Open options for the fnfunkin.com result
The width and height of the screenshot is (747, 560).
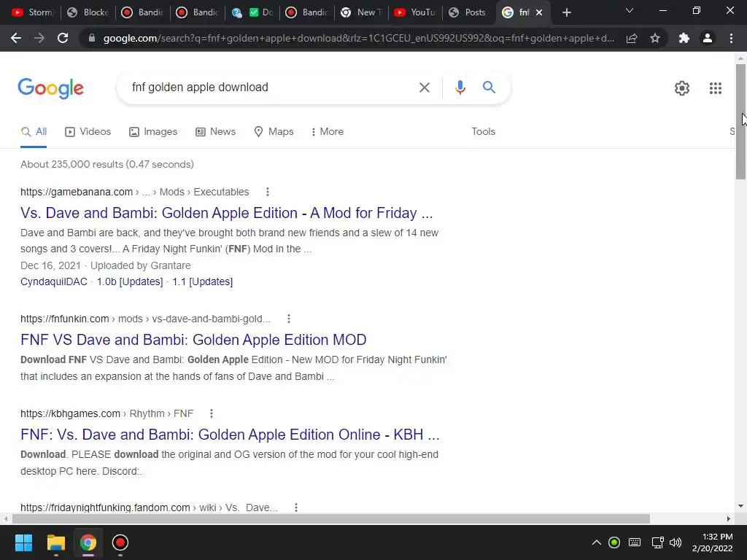[x=289, y=319]
